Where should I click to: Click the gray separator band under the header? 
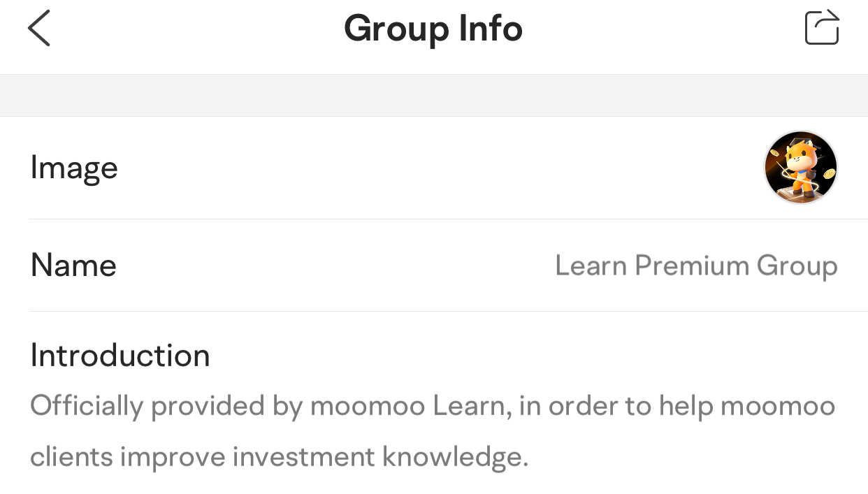[x=434, y=95]
